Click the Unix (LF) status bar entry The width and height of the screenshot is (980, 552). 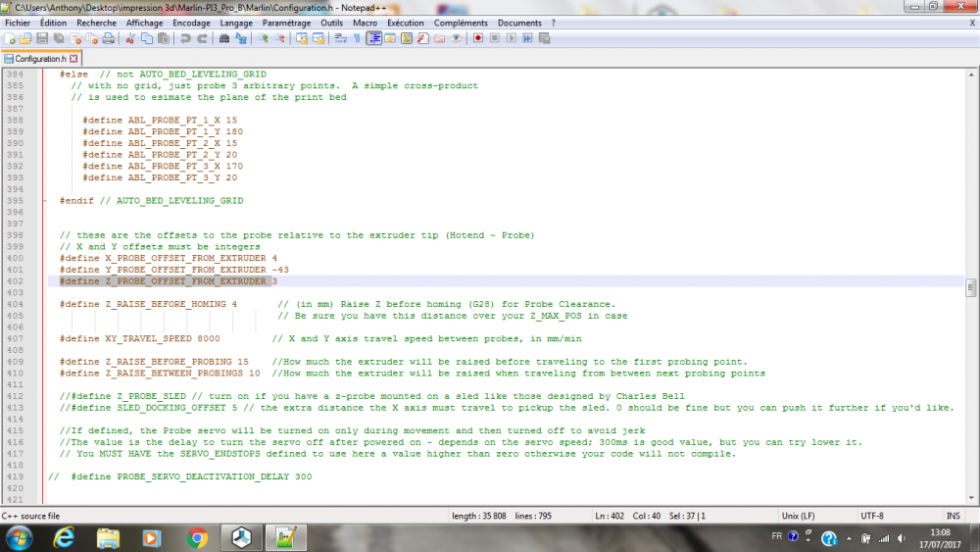(798, 516)
